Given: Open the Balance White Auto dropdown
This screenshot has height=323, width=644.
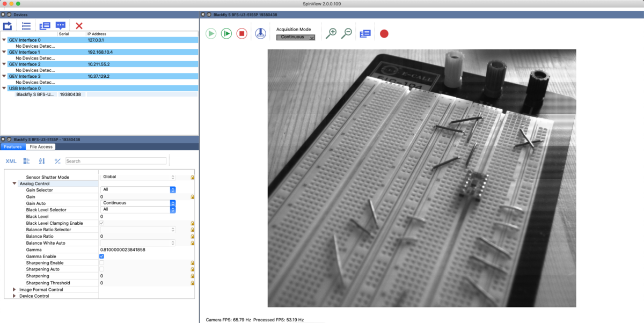Looking at the screenshot, I should pos(138,243).
